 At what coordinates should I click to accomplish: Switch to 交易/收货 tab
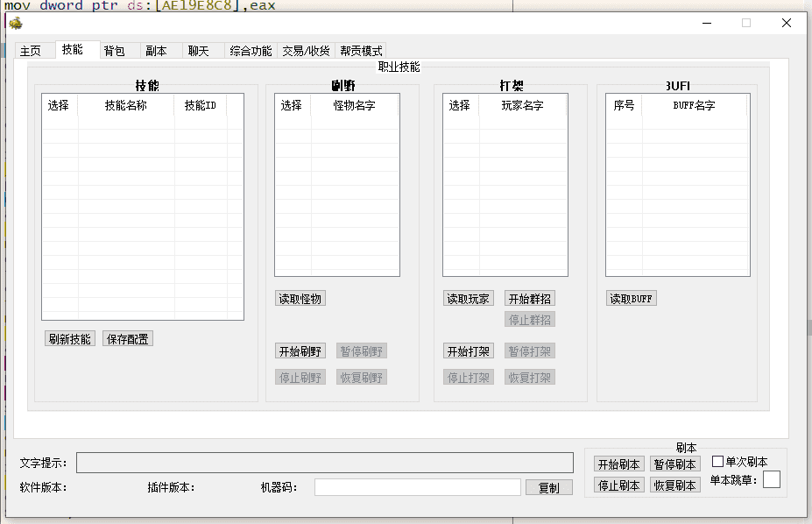(306, 51)
